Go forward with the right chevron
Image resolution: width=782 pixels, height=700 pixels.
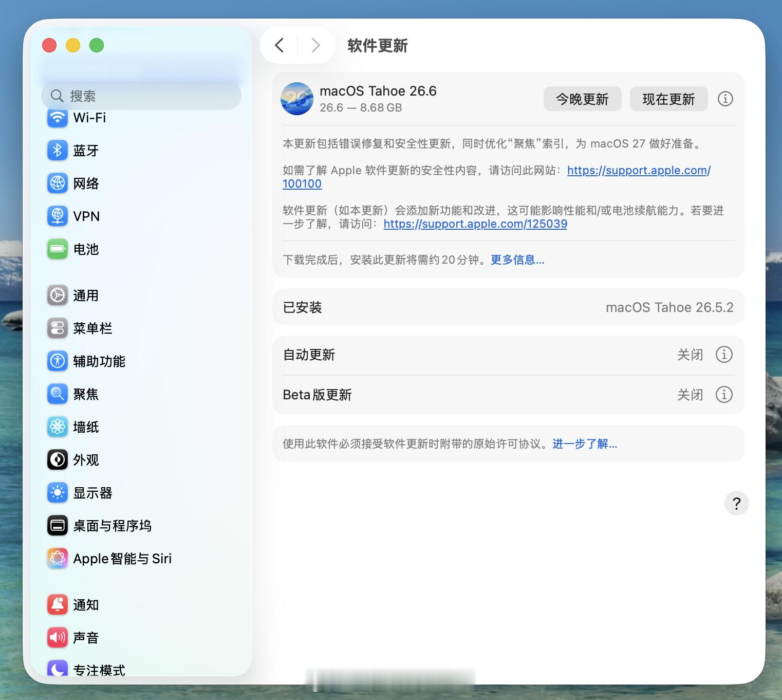click(x=316, y=45)
